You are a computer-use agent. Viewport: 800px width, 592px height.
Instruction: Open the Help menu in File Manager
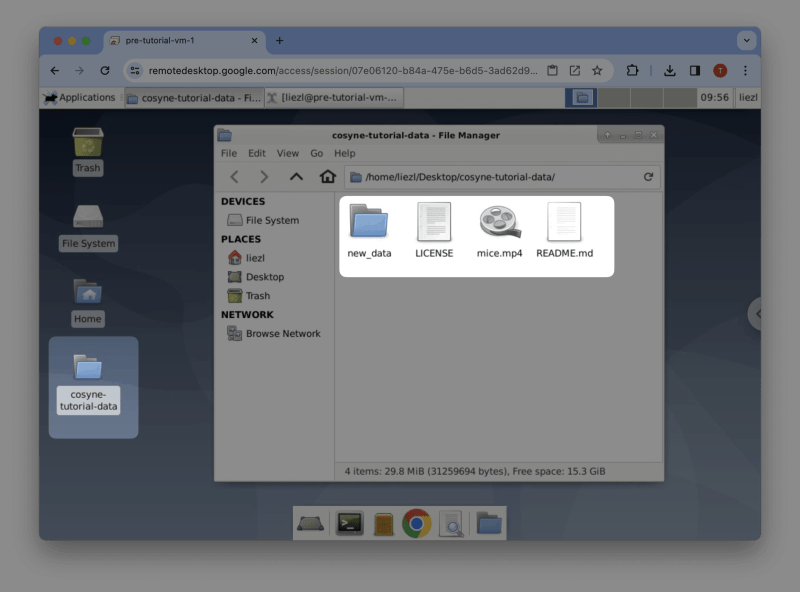pyautogui.click(x=344, y=153)
